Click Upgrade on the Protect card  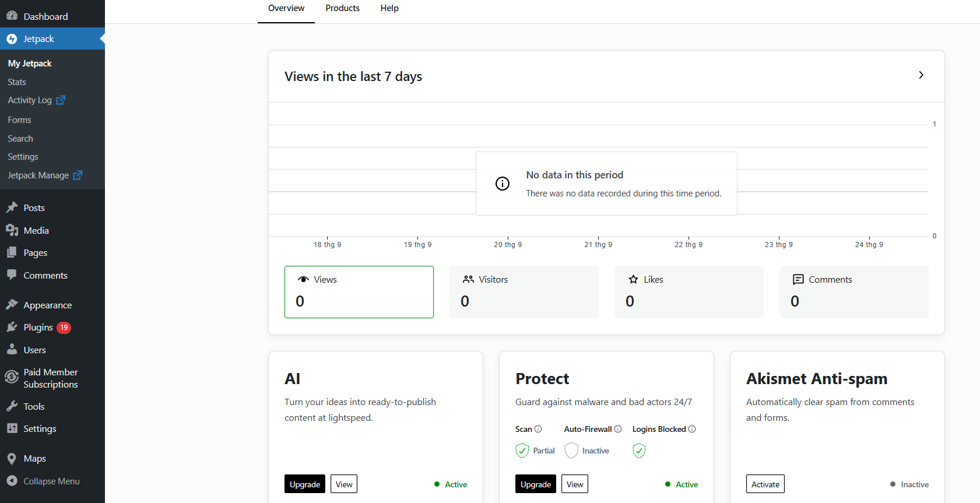536,484
